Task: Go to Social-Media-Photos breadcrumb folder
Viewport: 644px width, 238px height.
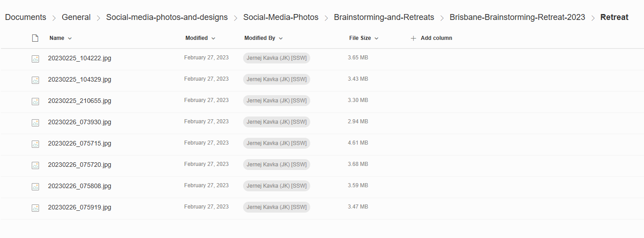Action: [x=281, y=17]
